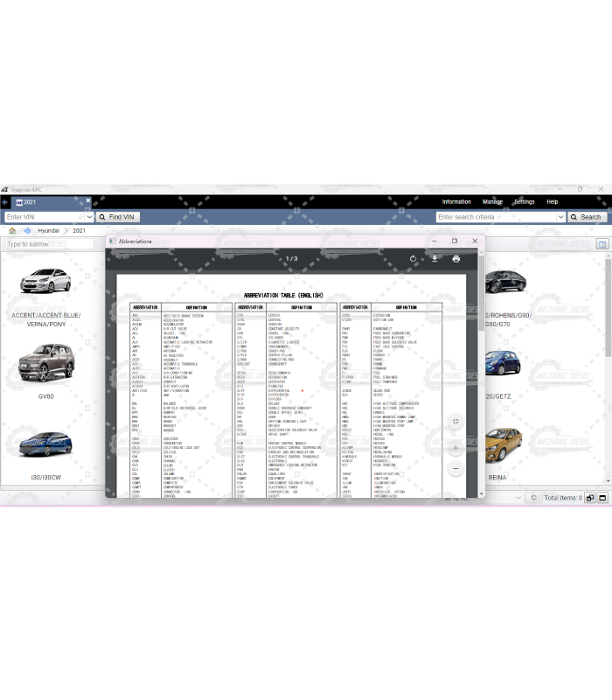Print the Abbreviations document

click(x=456, y=259)
